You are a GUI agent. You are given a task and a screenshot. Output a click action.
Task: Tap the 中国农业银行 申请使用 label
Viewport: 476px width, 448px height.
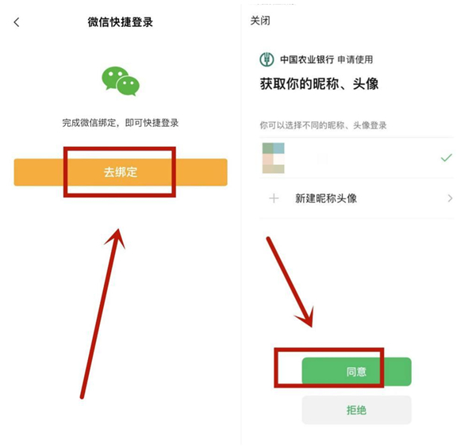pyautogui.click(x=326, y=59)
